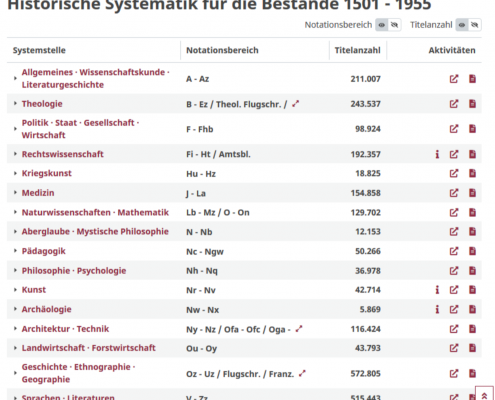Show the Titelanzahl column

click(462, 25)
